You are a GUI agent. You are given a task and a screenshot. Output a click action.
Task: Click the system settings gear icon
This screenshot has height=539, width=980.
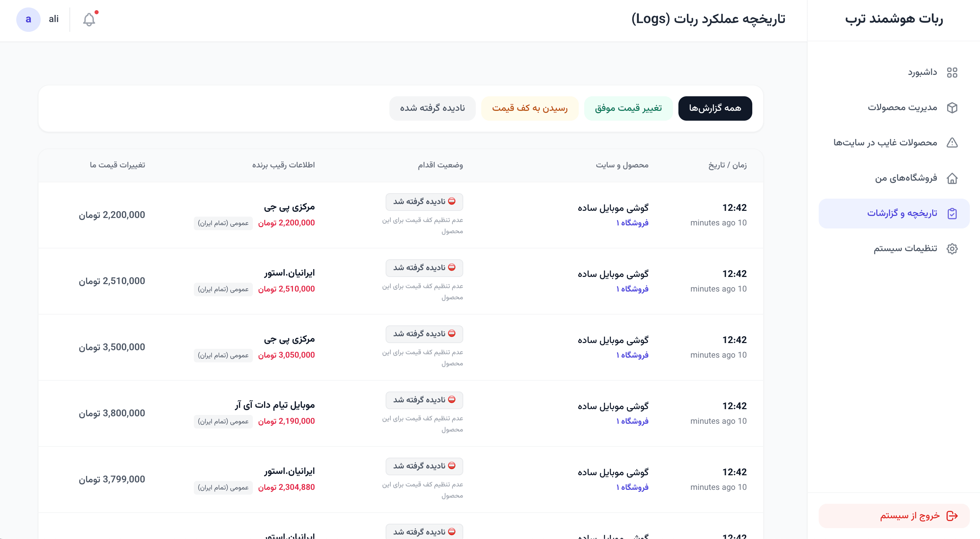point(952,248)
